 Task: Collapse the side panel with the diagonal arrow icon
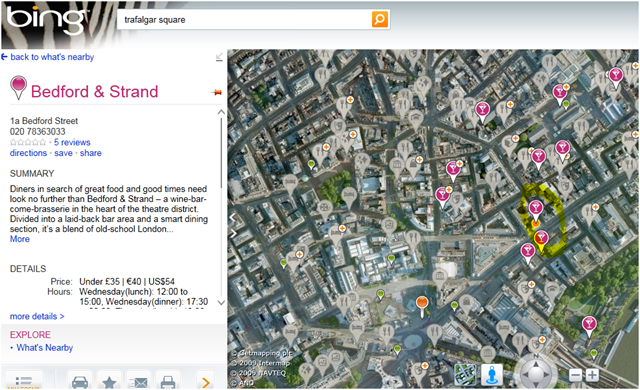(219, 57)
